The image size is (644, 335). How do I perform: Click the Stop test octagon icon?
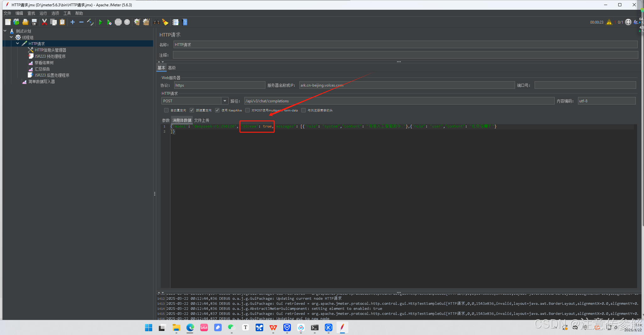click(x=118, y=22)
